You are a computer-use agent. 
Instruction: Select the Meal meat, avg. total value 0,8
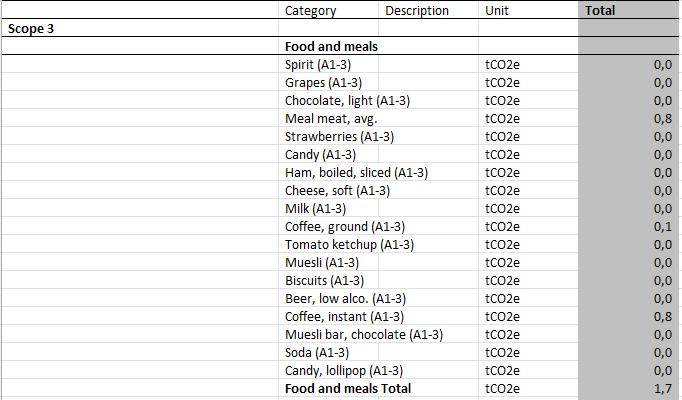pyautogui.click(x=661, y=119)
